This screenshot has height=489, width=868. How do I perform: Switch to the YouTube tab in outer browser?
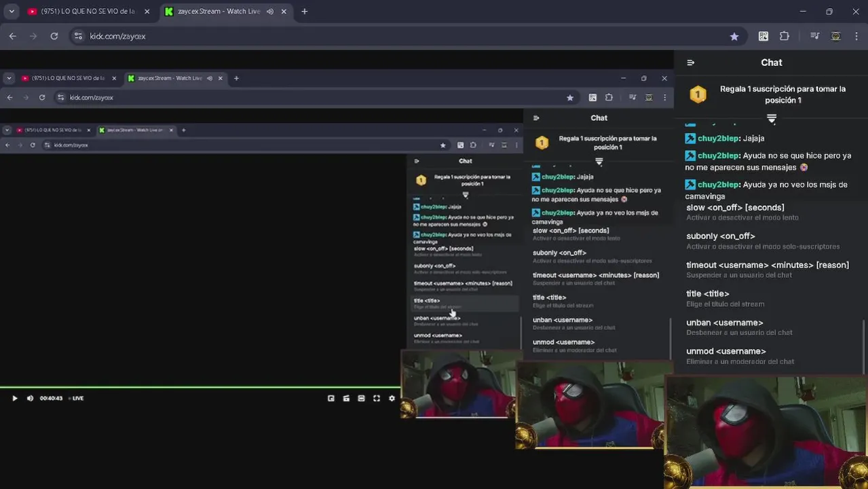pos(88,12)
